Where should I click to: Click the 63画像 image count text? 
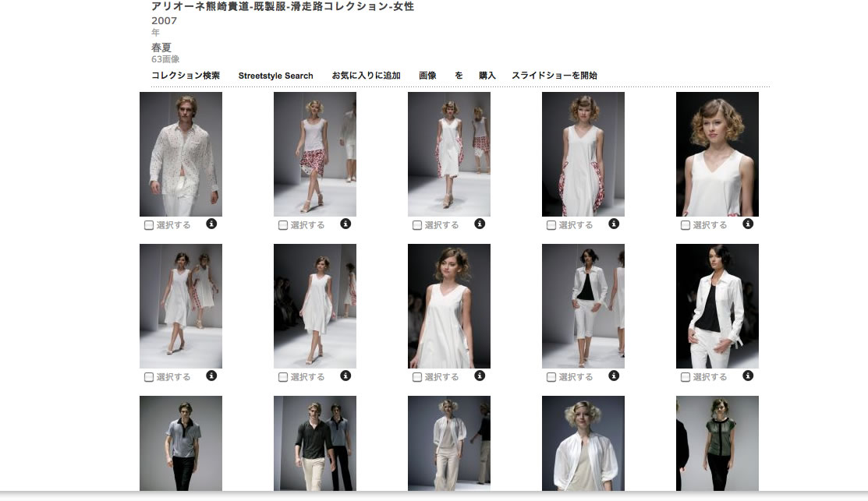[165, 59]
